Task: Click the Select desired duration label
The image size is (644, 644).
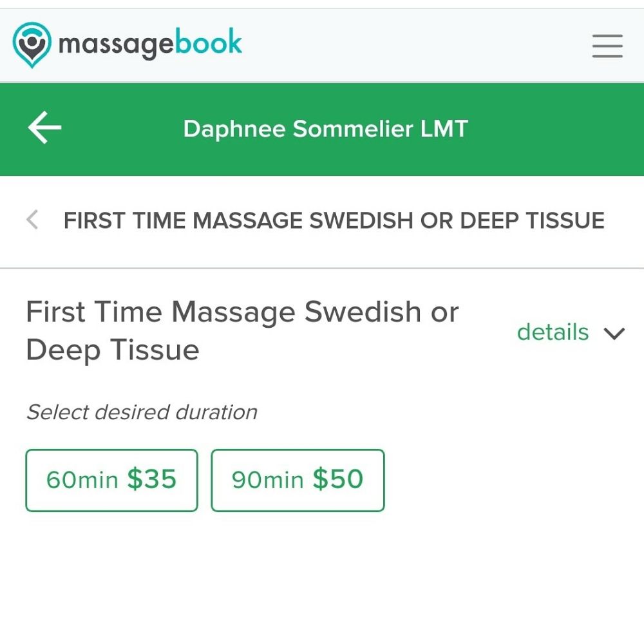Action: (x=142, y=412)
